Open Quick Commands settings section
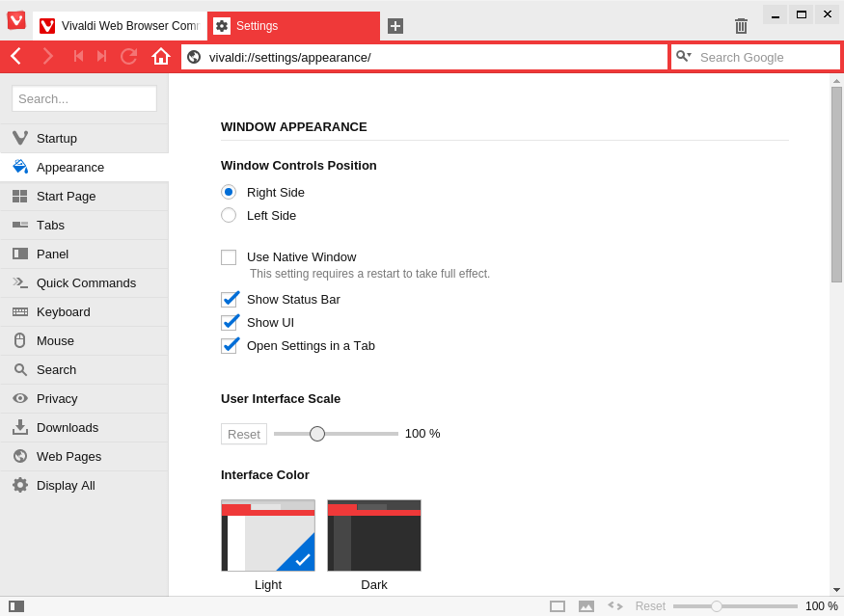The height and width of the screenshot is (616, 844). pyautogui.click(x=84, y=283)
